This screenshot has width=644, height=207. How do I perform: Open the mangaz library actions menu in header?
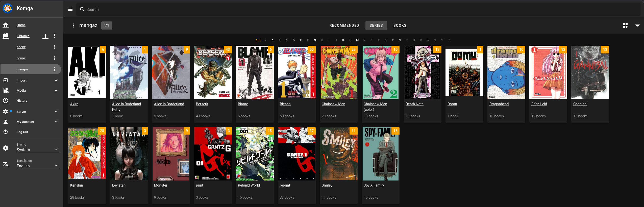click(73, 25)
